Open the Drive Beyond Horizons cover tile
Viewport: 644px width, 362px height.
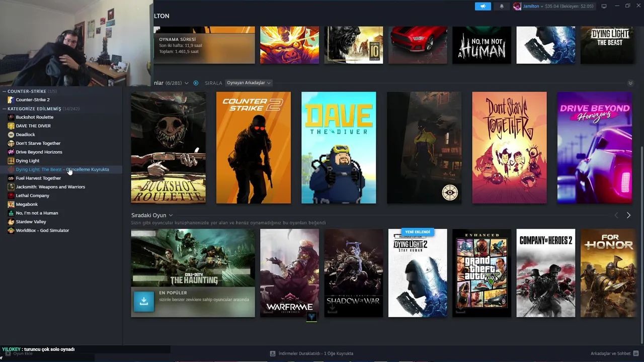click(x=595, y=147)
